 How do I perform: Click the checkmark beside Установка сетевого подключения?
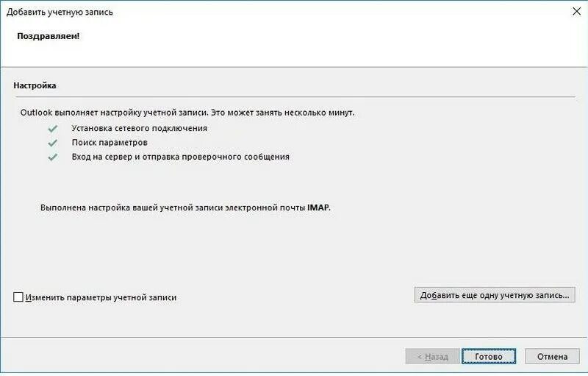(52, 129)
